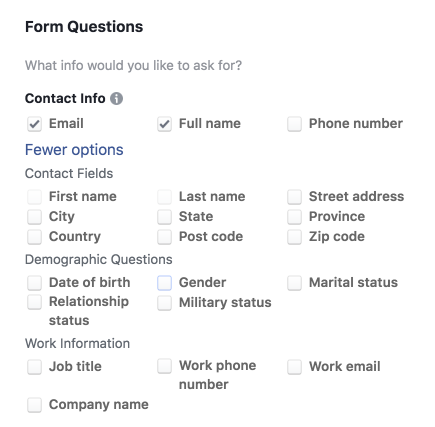Check the Job title checkbox

click(x=34, y=367)
